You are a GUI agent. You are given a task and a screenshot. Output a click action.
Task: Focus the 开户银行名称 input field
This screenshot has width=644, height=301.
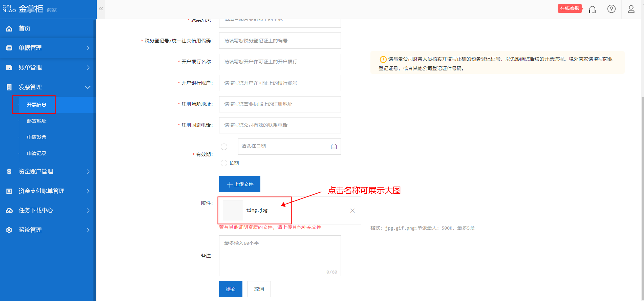click(x=280, y=62)
